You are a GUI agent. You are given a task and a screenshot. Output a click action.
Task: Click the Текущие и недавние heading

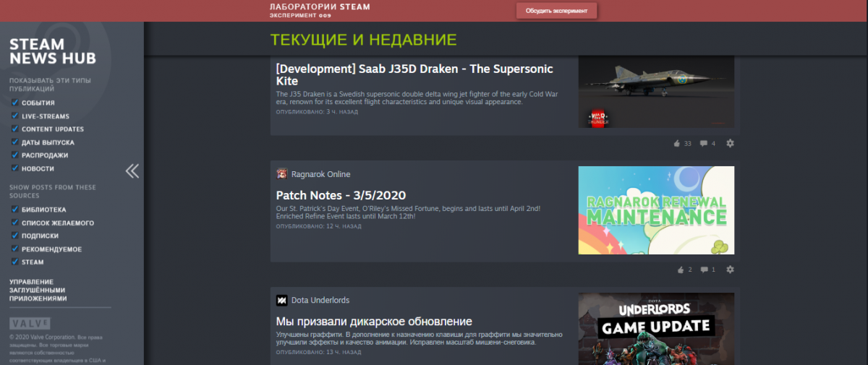click(364, 39)
